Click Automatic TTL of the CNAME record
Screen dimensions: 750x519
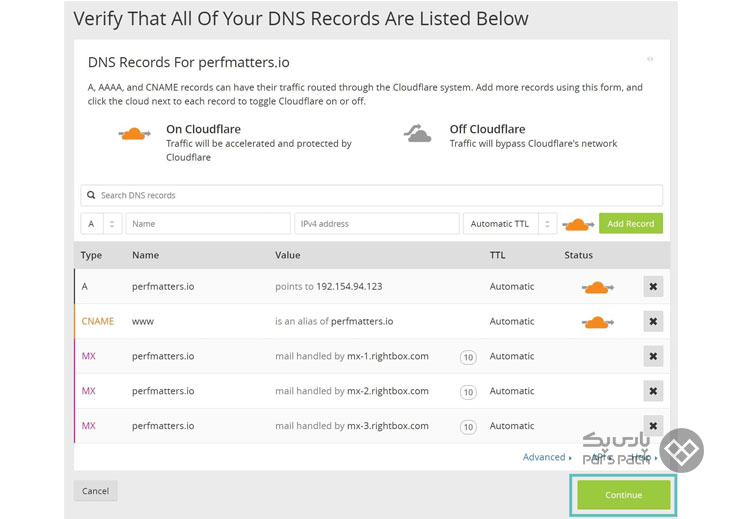tap(512, 321)
